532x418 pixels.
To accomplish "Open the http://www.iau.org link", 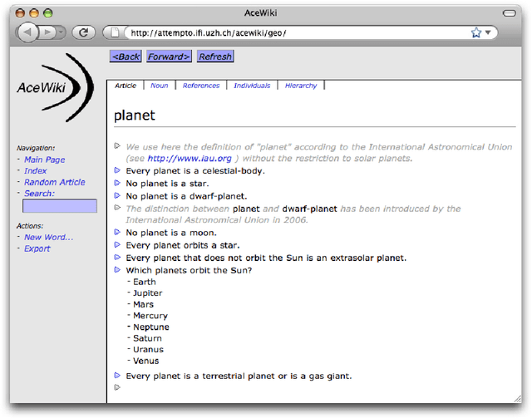I will point(190,159).
